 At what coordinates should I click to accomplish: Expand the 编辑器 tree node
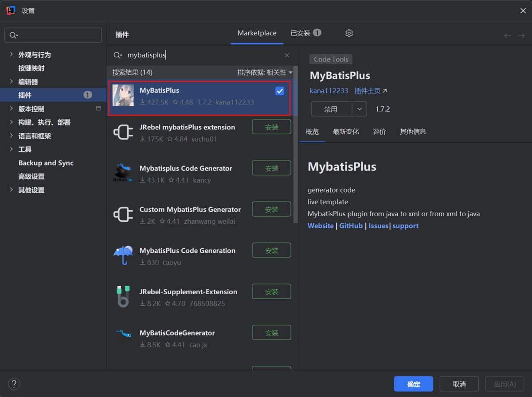(x=11, y=82)
